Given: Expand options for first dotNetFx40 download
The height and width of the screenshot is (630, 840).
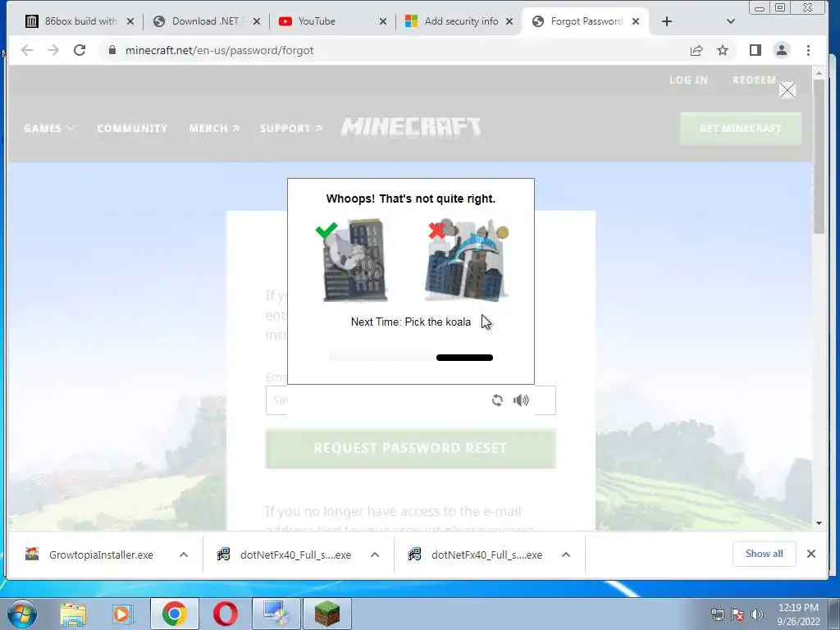Looking at the screenshot, I should click(375, 555).
